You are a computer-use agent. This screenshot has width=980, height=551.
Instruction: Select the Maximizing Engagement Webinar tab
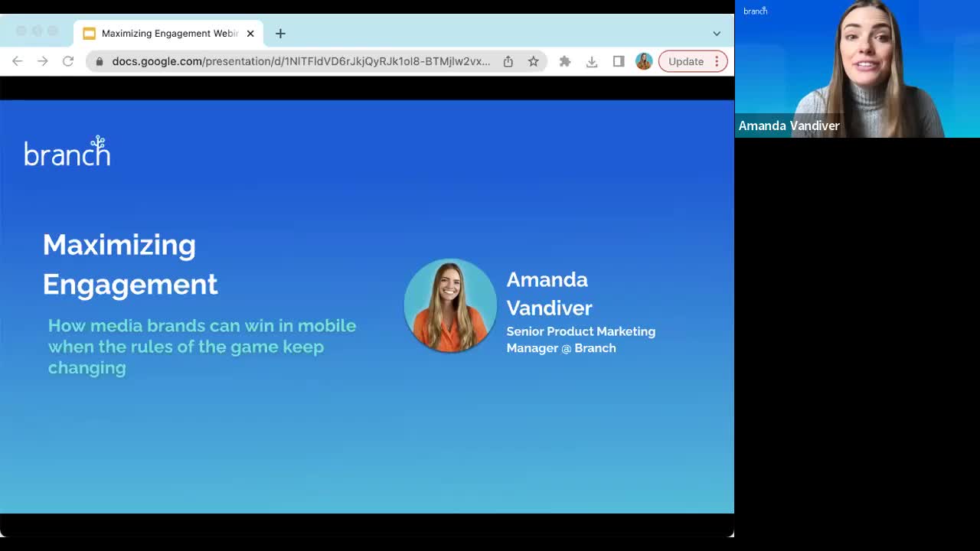pyautogui.click(x=168, y=34)
